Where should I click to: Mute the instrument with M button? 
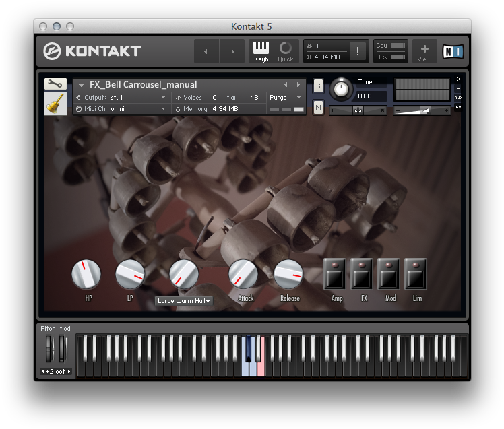[318, 107]
